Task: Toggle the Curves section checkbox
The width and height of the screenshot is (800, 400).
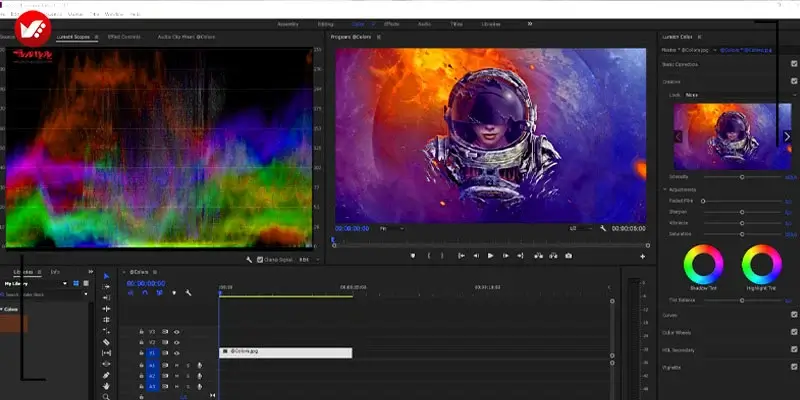Action: [794, 315]
